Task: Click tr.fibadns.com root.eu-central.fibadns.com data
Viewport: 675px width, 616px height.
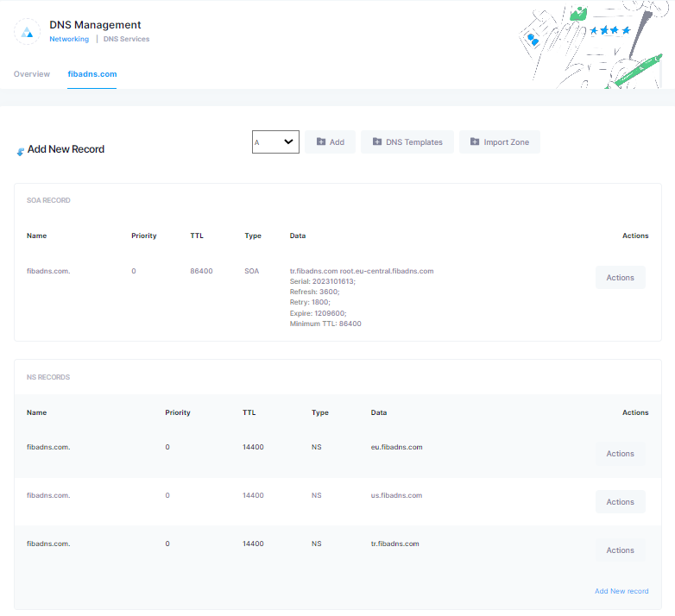Action: [x=362, y=271]
